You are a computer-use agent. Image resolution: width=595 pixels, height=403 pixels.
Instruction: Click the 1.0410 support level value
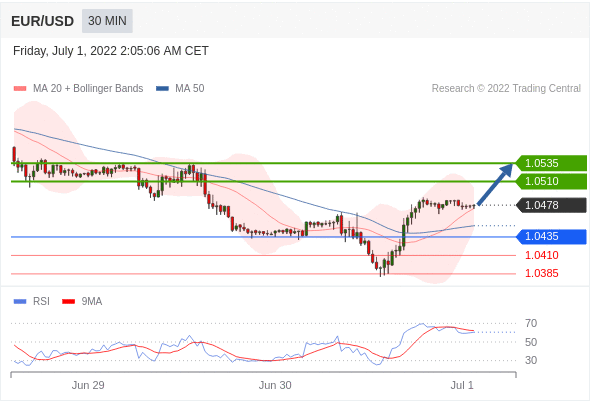click(541, 255)
